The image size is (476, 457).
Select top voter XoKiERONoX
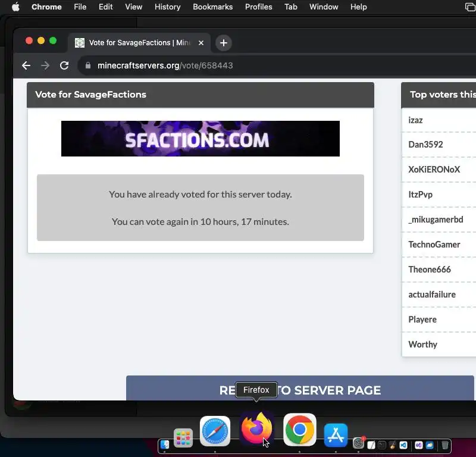pos(434,170)
